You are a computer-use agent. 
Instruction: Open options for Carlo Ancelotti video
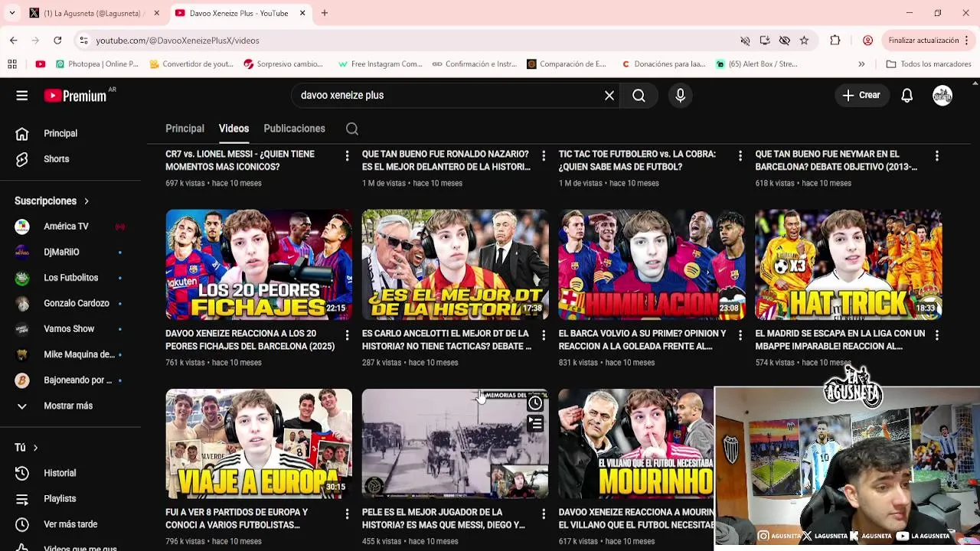544,335
